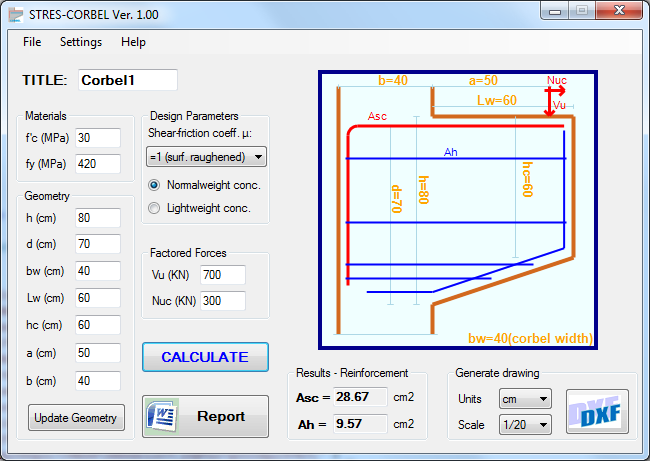
Task: Open the File menu
Action: [32, 42]
